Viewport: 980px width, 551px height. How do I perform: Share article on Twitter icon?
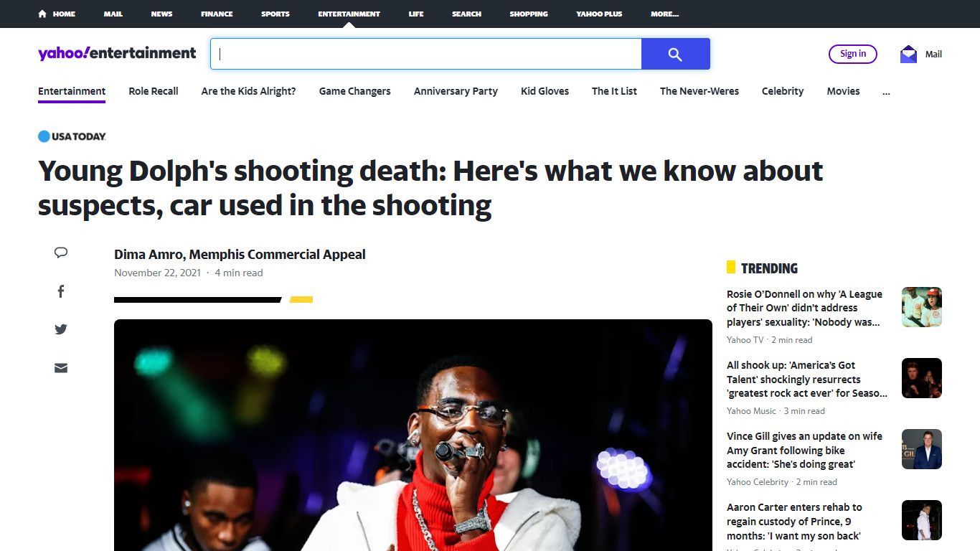tap(61, 329)
